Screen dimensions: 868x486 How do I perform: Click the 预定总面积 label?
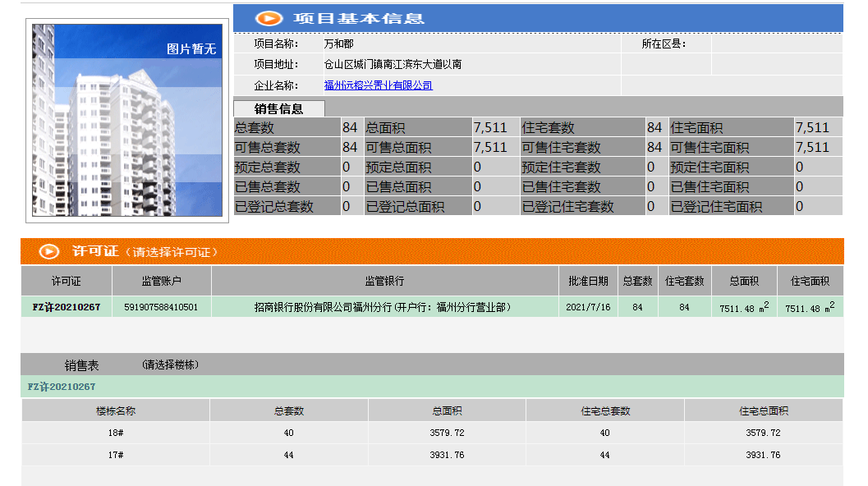[x=398, y=167]
